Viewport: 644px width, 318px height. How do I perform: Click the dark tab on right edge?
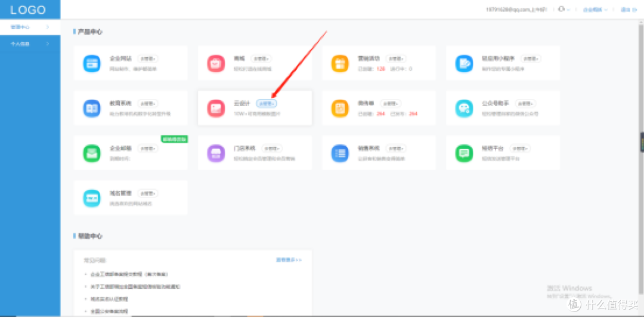642,143
